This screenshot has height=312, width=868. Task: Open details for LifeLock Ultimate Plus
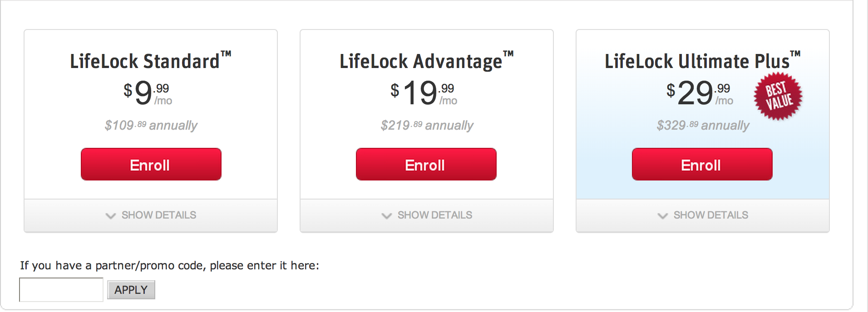tap(710, 215)
